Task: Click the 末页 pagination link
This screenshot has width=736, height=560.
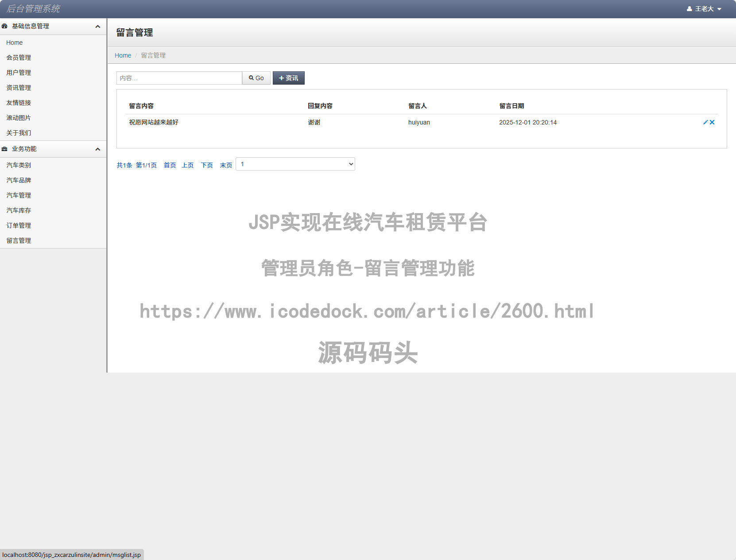Action: (x=226, y=165)
